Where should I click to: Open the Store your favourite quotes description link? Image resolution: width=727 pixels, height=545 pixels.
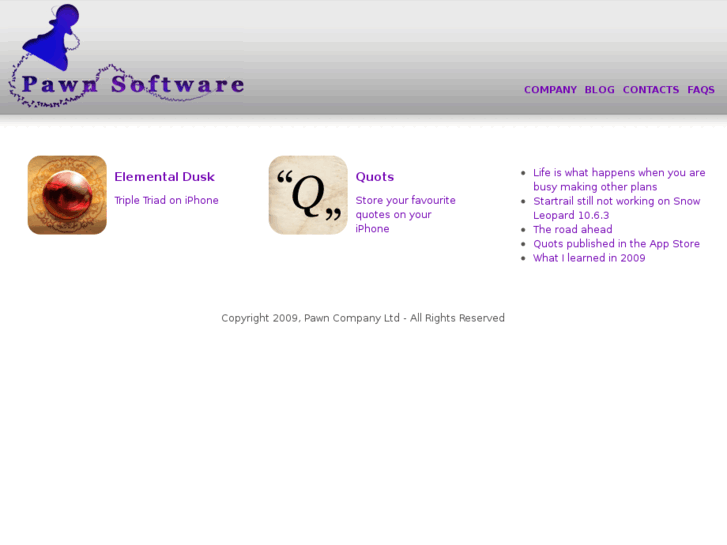click(x=405, y=214)
